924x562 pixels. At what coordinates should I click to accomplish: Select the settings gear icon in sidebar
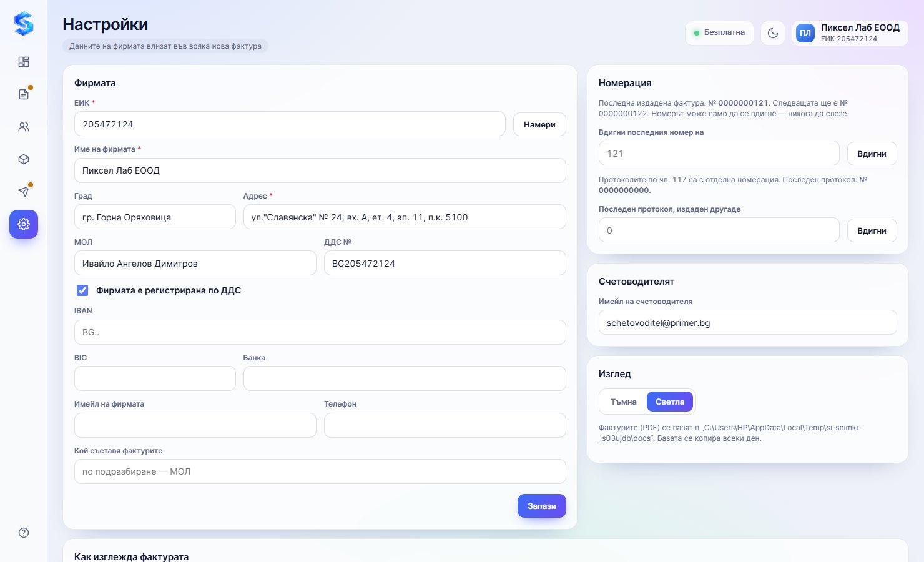coord(24,224)
